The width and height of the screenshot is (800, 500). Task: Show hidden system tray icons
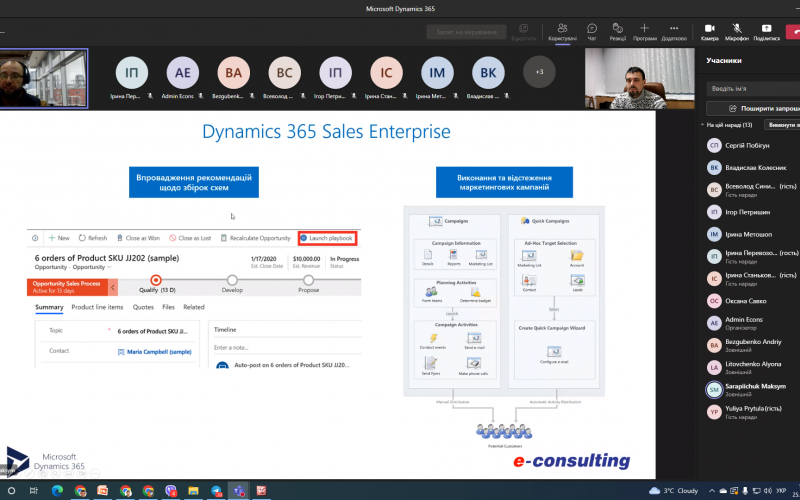coord(712,491)
